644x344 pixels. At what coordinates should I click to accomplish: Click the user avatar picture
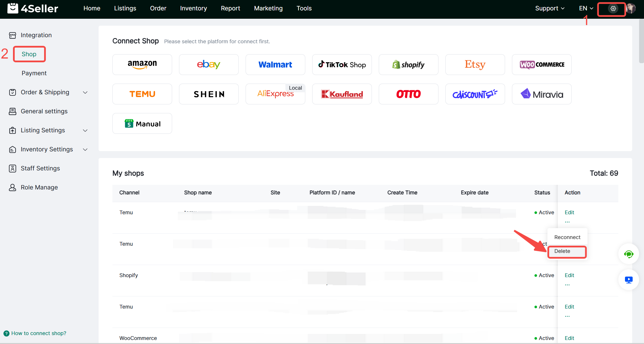click(631, 9)
